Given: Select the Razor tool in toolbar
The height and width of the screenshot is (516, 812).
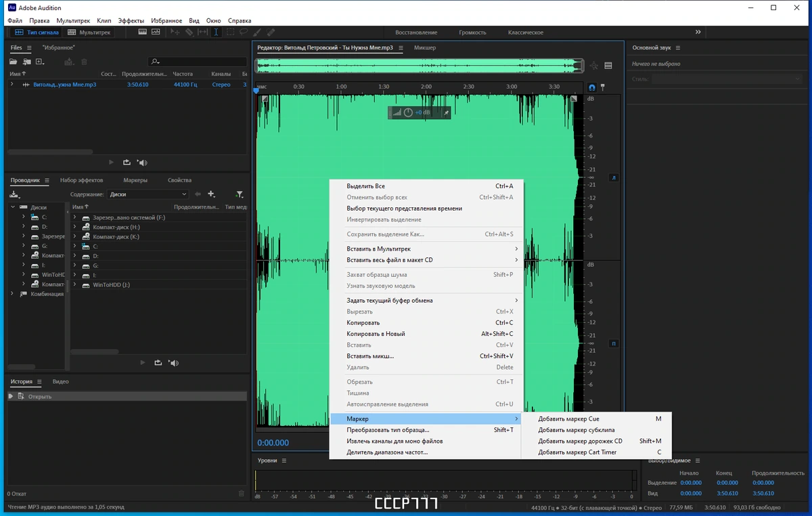Looking at the screenshot, I should [x=189, y=32].
